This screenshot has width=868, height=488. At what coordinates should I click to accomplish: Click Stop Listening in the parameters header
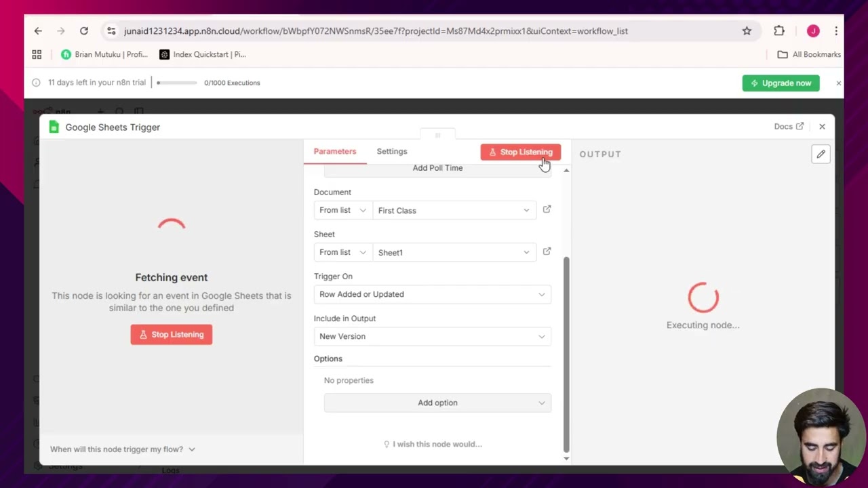click(x=520, y=152)
